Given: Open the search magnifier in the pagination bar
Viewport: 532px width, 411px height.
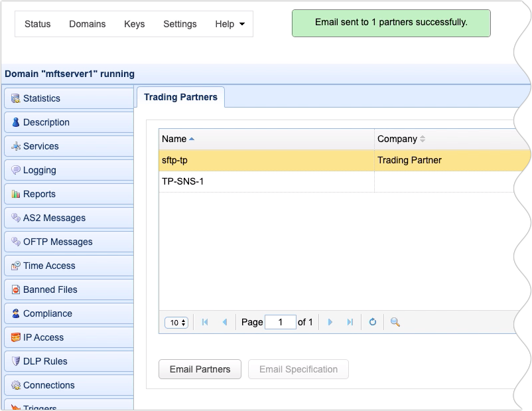Looking at the screenshot, I should (x=393, y=322).
